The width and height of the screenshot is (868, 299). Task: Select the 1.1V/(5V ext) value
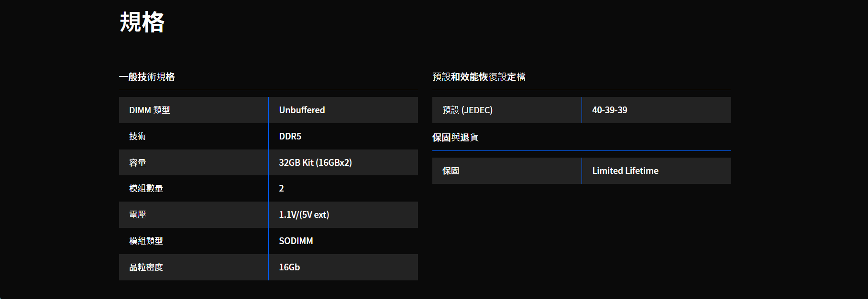coord(304,215)
